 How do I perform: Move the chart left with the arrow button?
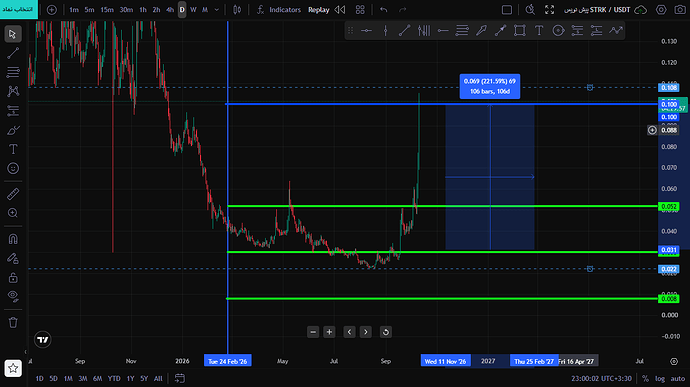click(349, 332)
